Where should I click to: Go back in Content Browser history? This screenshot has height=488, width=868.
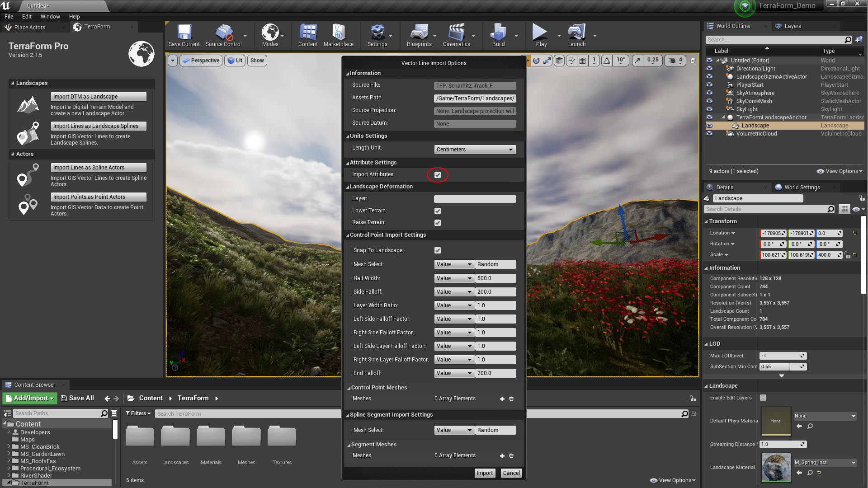[107, 399]
